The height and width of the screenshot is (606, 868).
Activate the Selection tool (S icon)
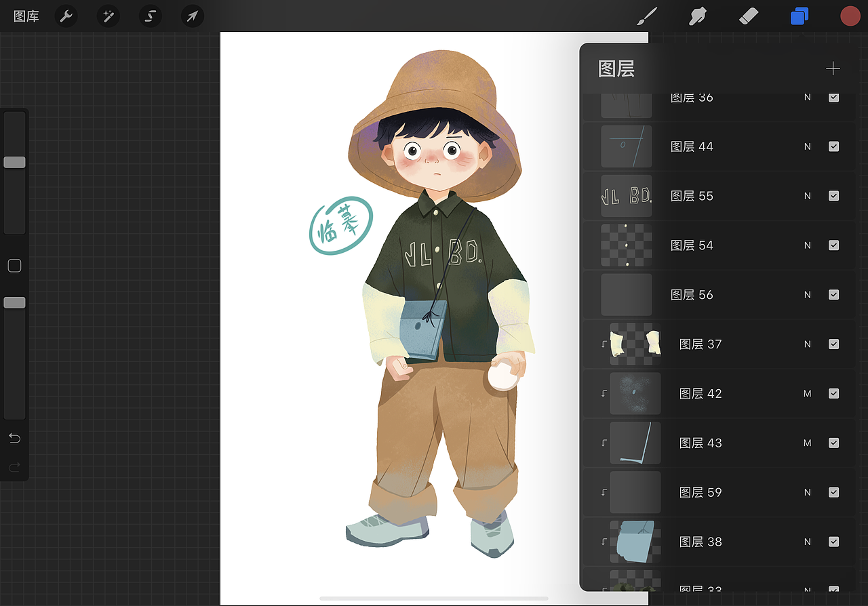[150, 16]
